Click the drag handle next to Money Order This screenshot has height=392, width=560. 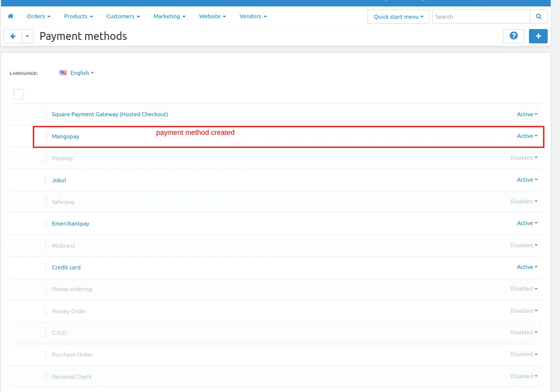pyautogui.click(x=46, y=311)
